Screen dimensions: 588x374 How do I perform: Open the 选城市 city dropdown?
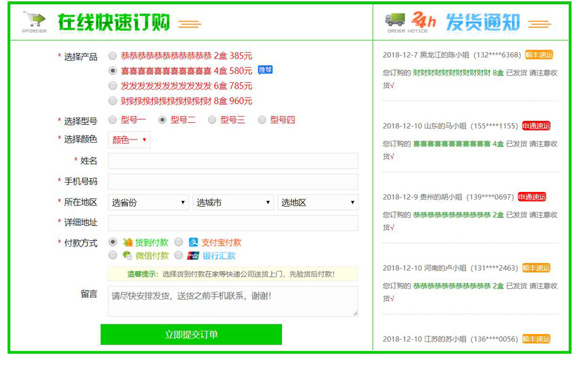click(233, 202)
